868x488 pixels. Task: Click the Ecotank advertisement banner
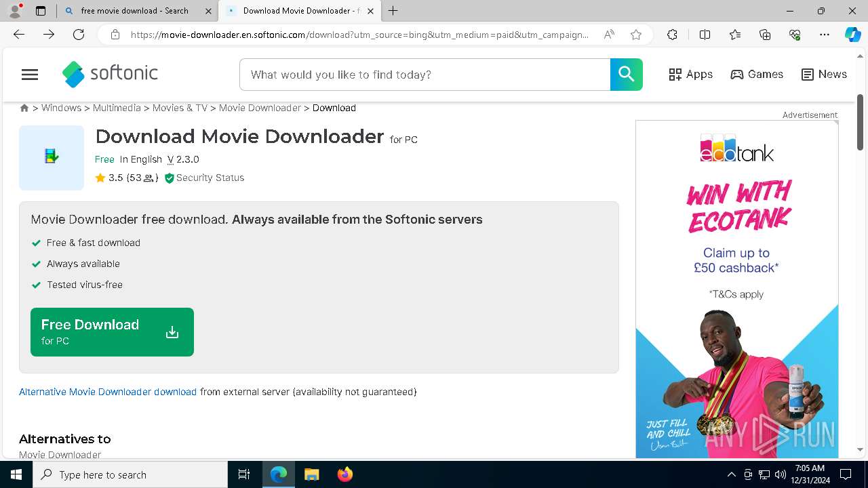click(737, 289)
